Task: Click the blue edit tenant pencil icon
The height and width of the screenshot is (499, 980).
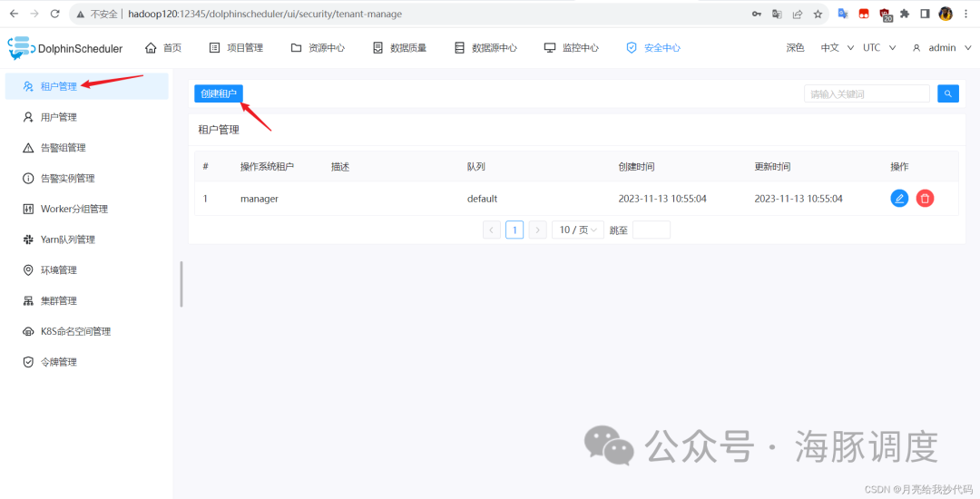Action: tap(899, 199)
